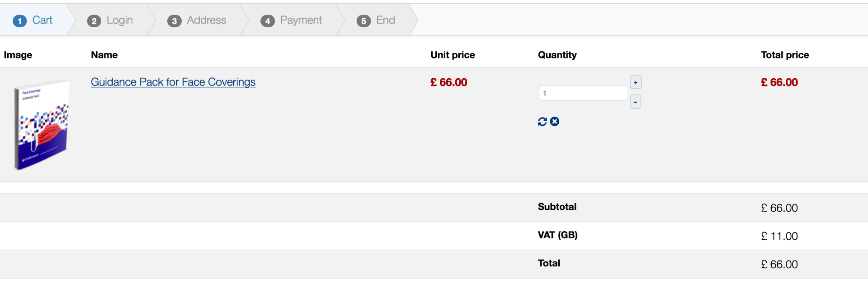Click the Subtotal label
Viewport: 868px width, 284px height.
click(x=557, y=207)
